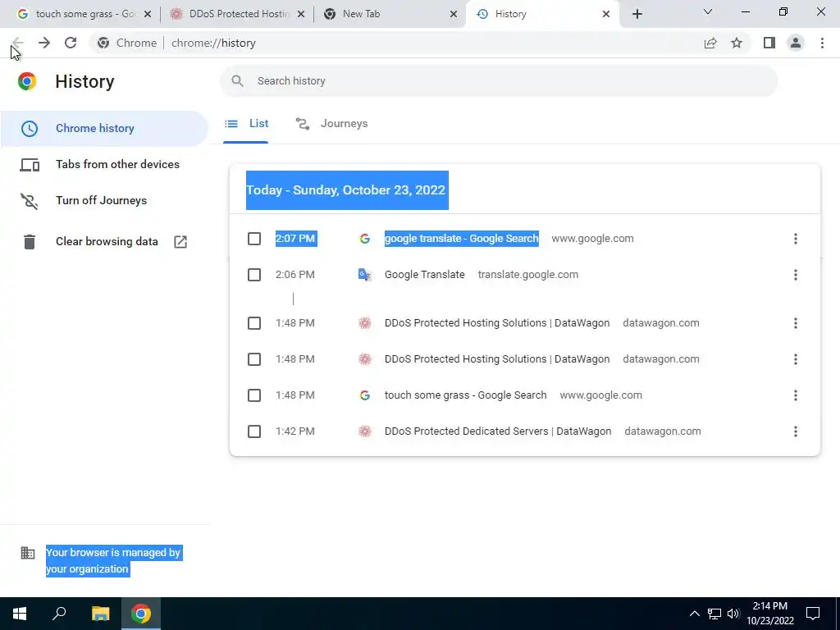Check the first 1:48 PM DataWagon Hosting entry
840x630 pixels.
pos(254,323)
